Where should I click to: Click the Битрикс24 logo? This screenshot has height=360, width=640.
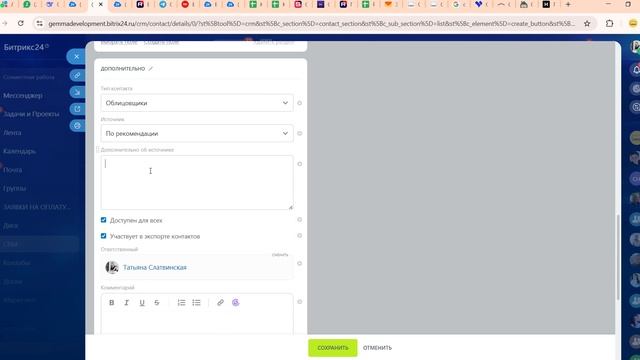pyautogui.click(x=26, y=47)
